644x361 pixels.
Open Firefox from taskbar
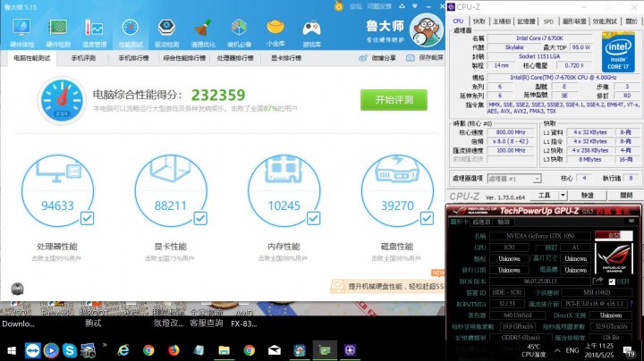click(174, 350)
